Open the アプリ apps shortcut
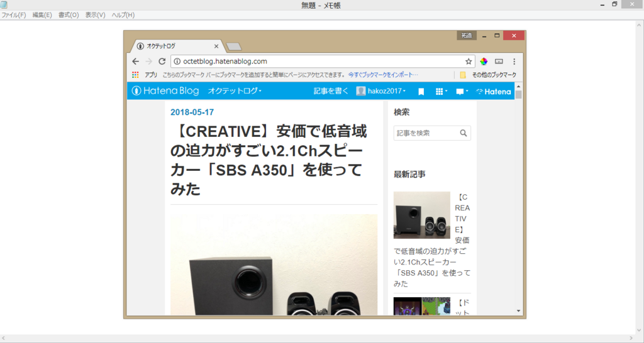Screen dimensions: 644x343 click(145, 75)
